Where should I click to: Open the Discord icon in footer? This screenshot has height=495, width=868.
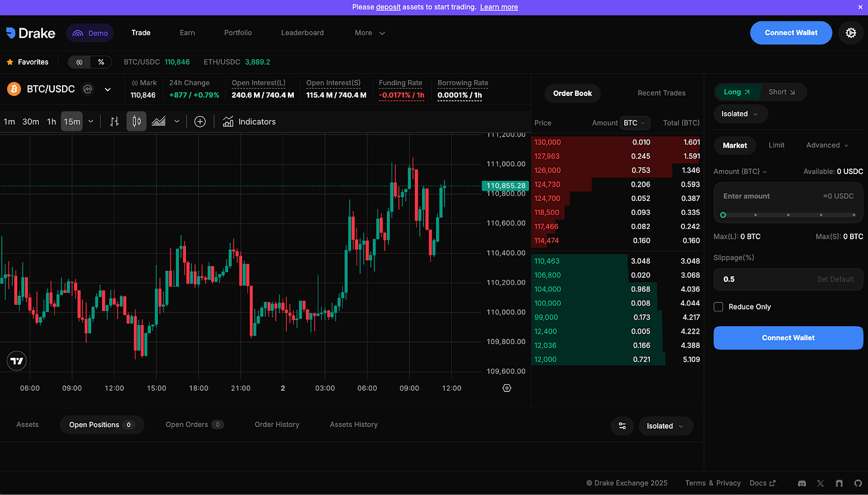click(x=802, y=483)
